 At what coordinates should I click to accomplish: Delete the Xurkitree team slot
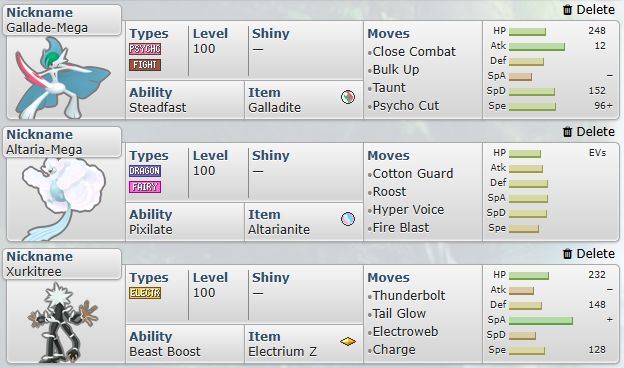589,254
